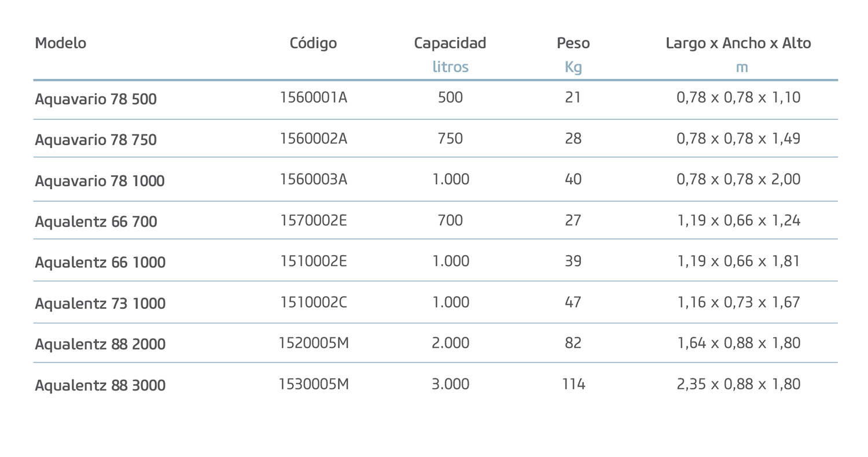Click the Aquavario 78 750 row label

95,140
